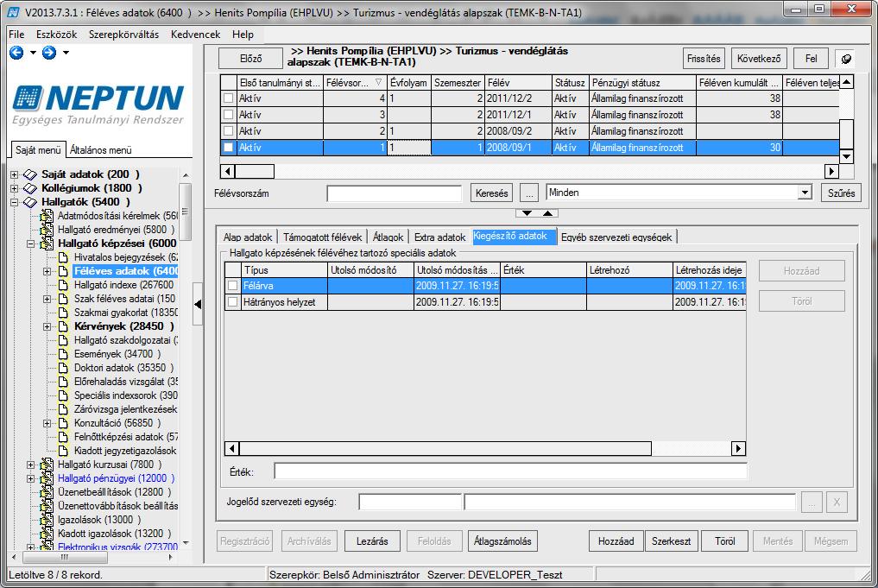Open the Eszközök menu
This screenshot has width=878, height=588.
pyautogui.click(x=57, y=35)
